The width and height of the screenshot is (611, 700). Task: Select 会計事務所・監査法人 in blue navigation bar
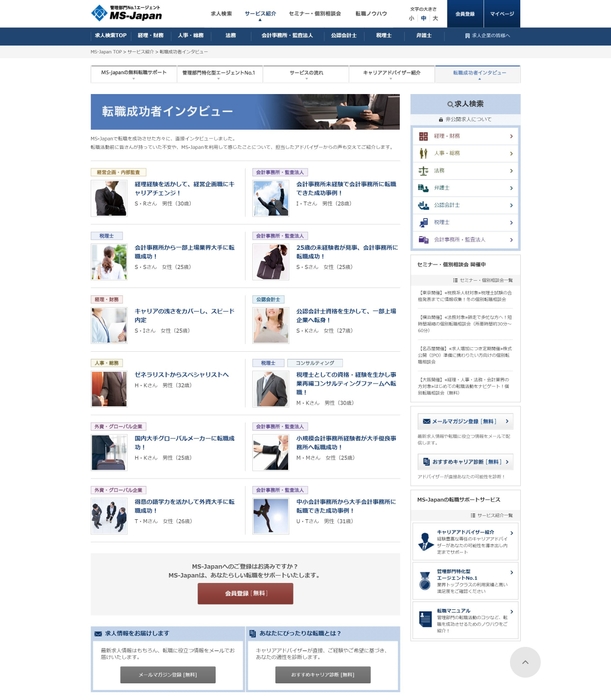(x=287, y=36)
